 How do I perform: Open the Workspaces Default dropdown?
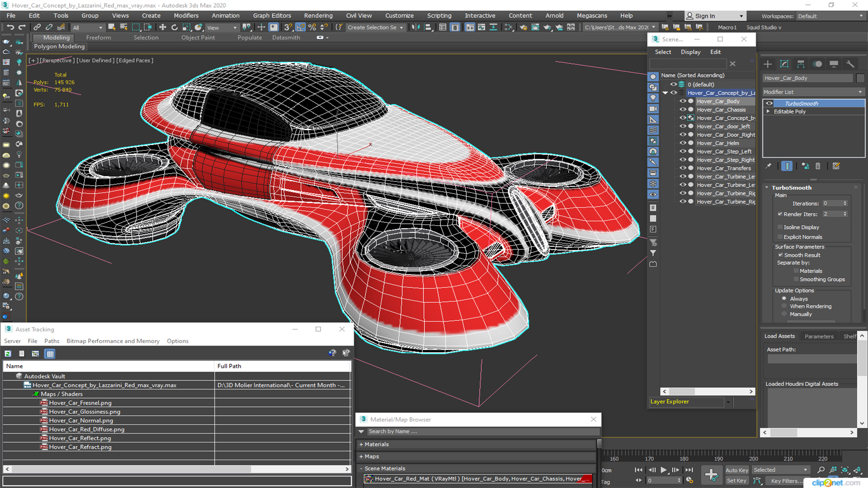click(830, 16)
